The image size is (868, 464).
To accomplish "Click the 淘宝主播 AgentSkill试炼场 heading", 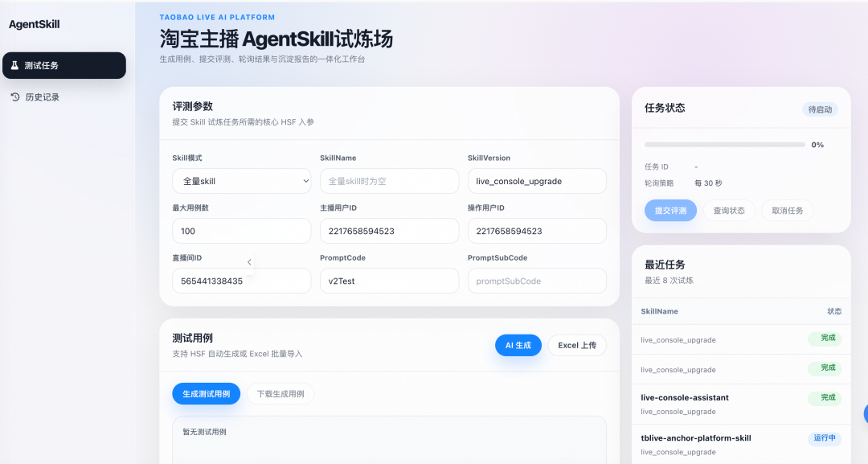I will pyautogui.click(x=276, y=39).
